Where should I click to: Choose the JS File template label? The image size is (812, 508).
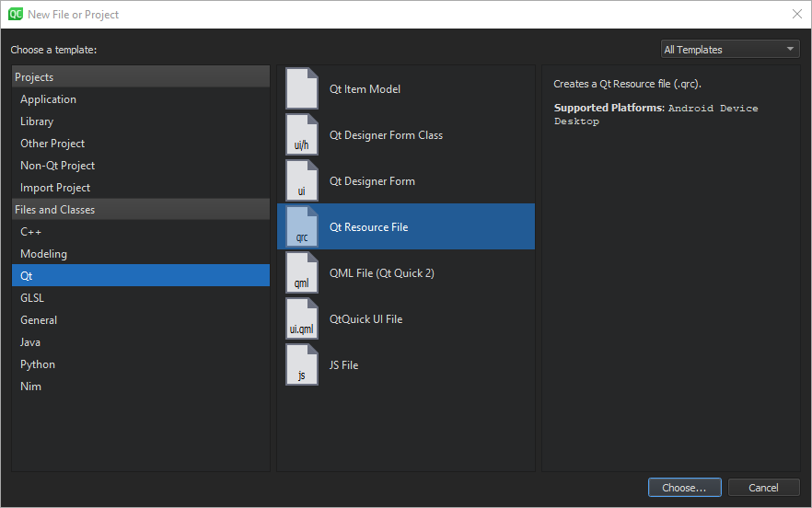(x=344, y=365)
